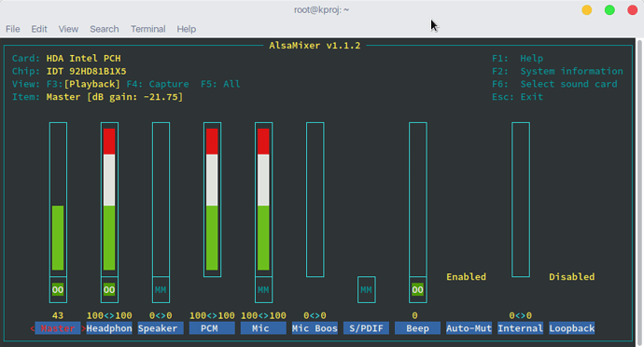644x347 pixels.
Task: Open the View menu
Action: pyautogui.click(x=68, y=29)
